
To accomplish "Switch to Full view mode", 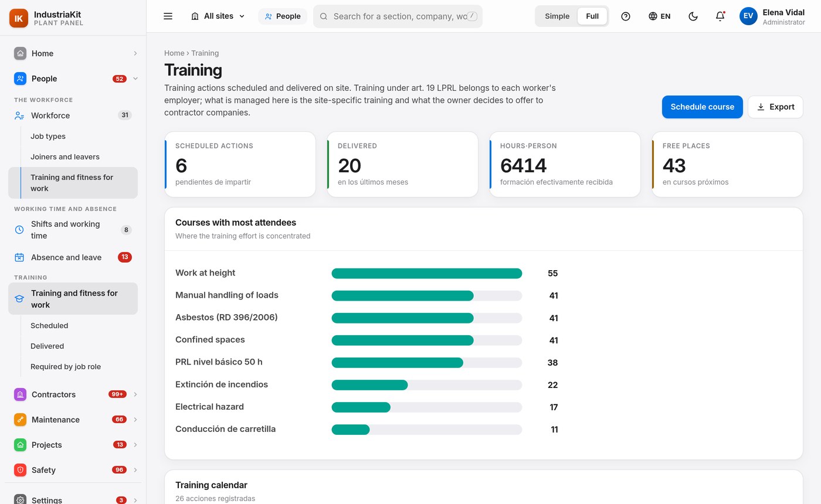I will (592, 16).
